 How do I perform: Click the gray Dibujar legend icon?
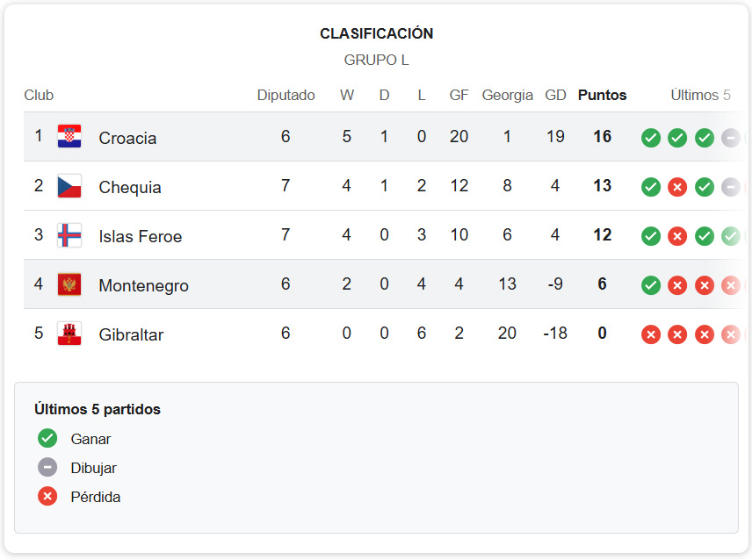click(x=47, y=468)
